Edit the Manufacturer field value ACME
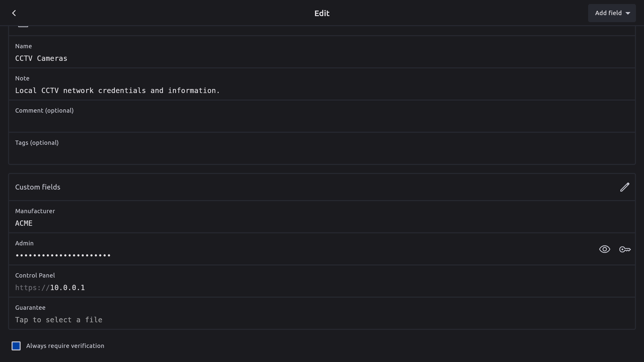 tap(24, 223)
